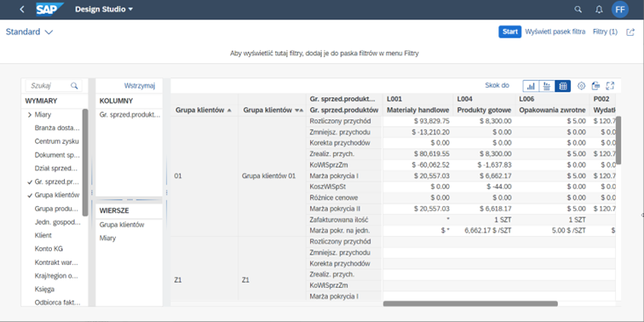
Task: Open search with magnifier in header
Action: 578,9
